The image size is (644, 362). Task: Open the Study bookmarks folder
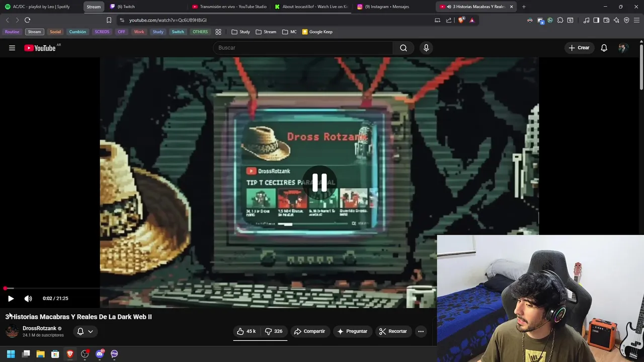(x=241, y=32)
